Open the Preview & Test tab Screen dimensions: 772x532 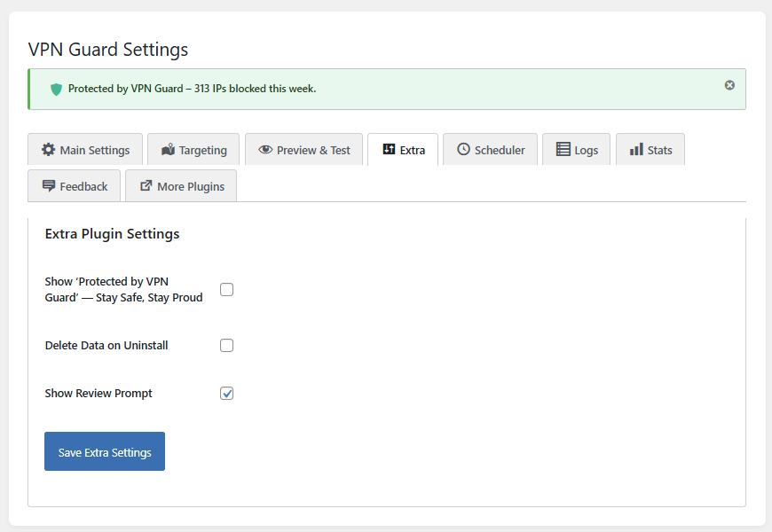click(303, 150)
